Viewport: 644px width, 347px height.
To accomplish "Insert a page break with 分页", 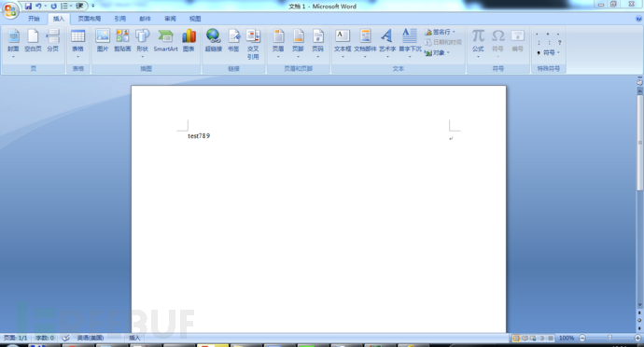I will pyautogui.click(x=52, y=41).
